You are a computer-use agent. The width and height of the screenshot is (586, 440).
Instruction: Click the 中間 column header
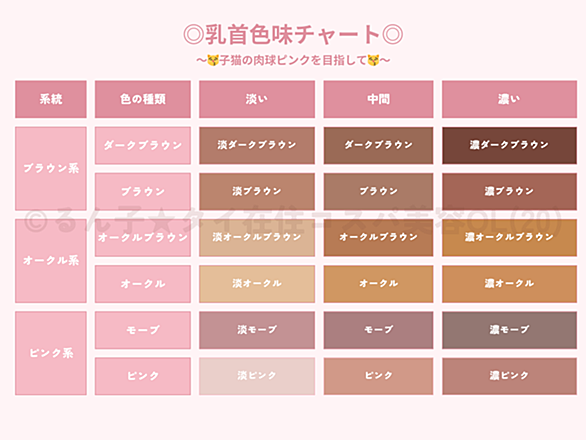click(x=378, y=99)
